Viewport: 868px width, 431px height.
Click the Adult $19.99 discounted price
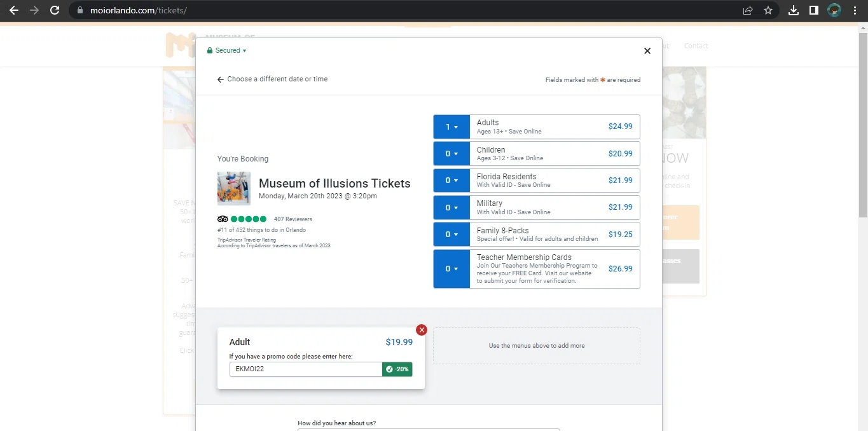coord(399,342)
